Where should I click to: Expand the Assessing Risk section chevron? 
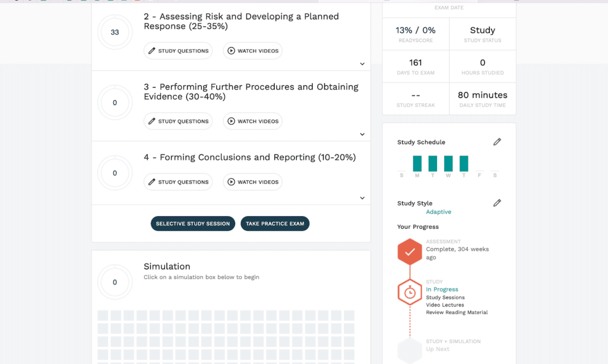[x=362, y=64]
